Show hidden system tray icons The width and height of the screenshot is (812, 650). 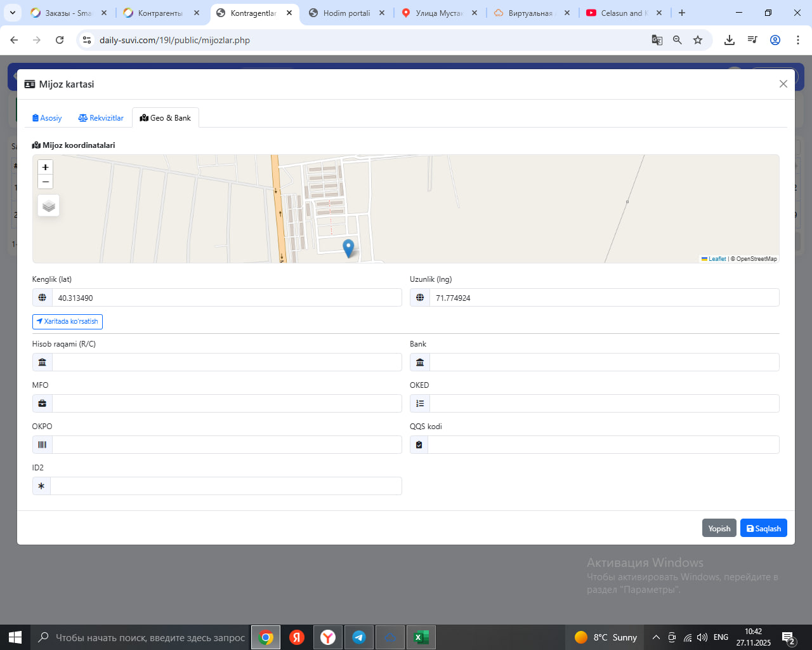(x=656, y=637)
